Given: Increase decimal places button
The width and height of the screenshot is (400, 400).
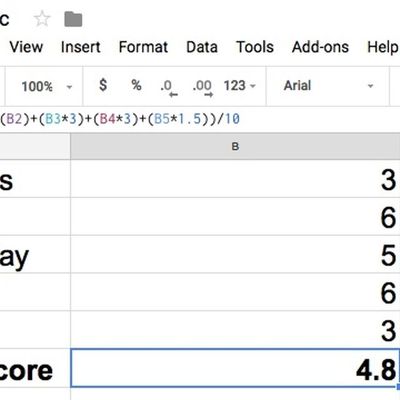Looking at the screenshot, I should click(x=203, y=88).
